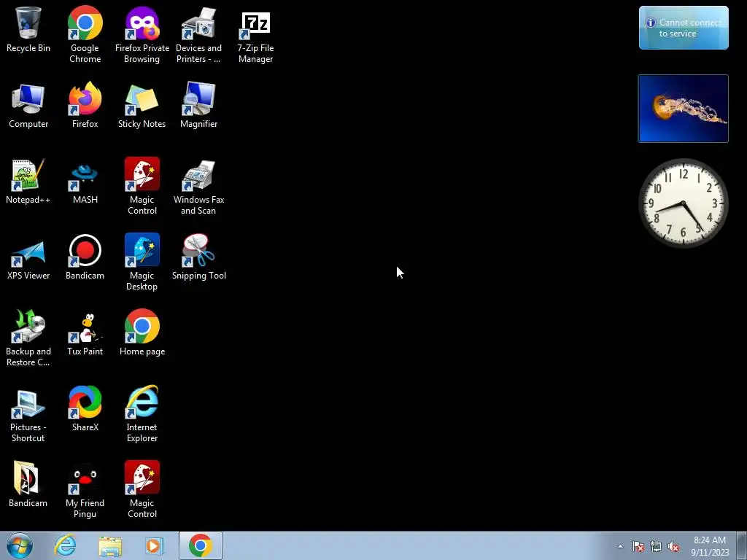The width and height of the screenshot is (747, 560).
Task: Open the ShareX desktop shortcut
Action: 85,409
